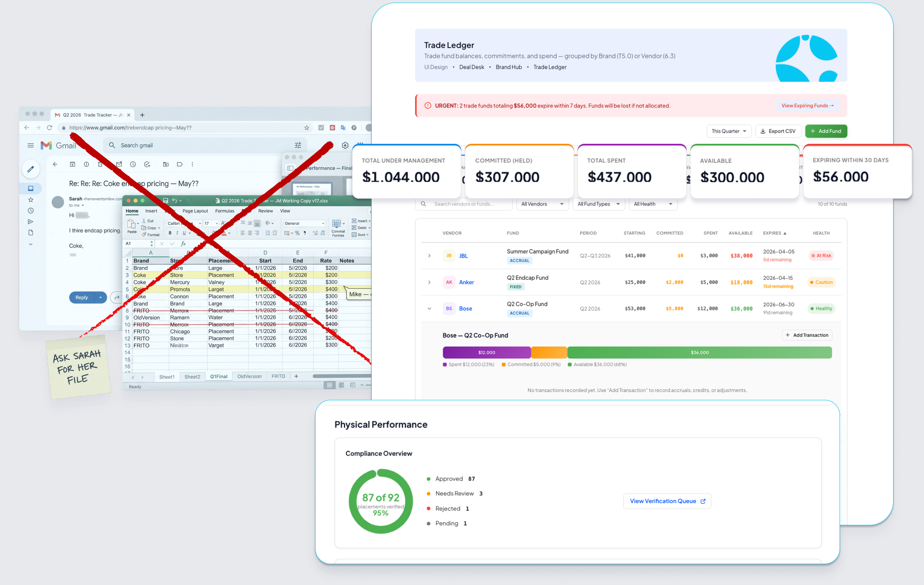Open Gmail email more options dots
Screen dimensions: 924x585
192,164
